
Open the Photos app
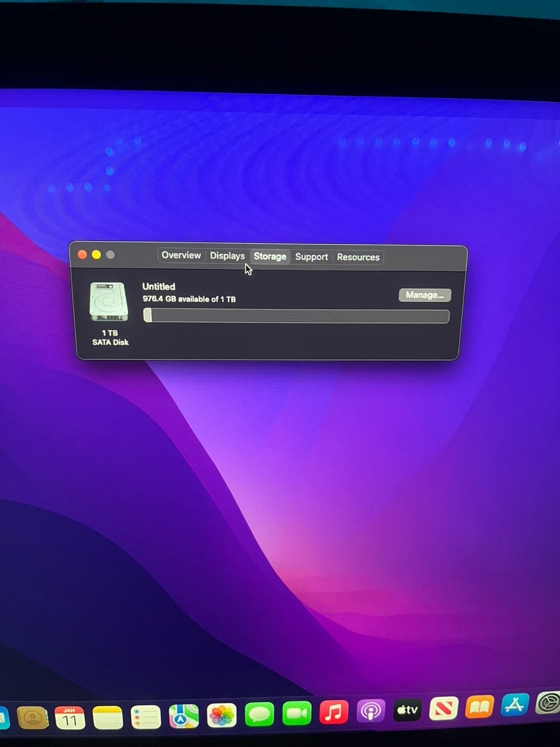tap(221, 716)
